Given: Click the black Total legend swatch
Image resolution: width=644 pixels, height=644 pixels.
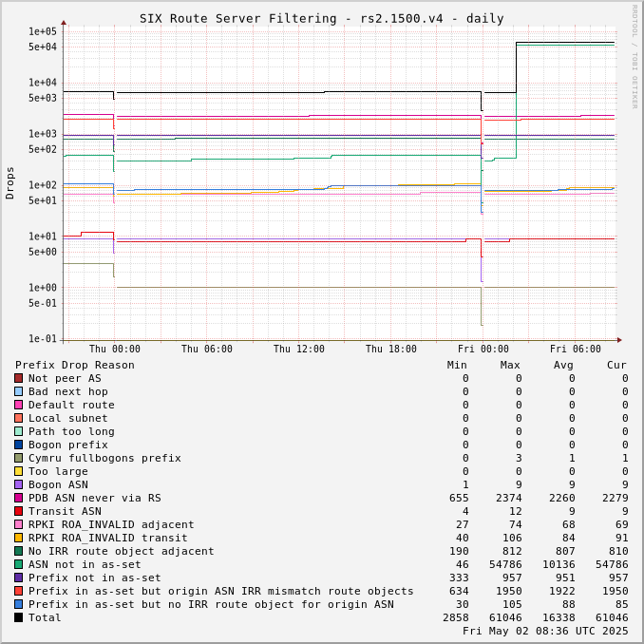Looking at the screenshot, I should 18,616.
